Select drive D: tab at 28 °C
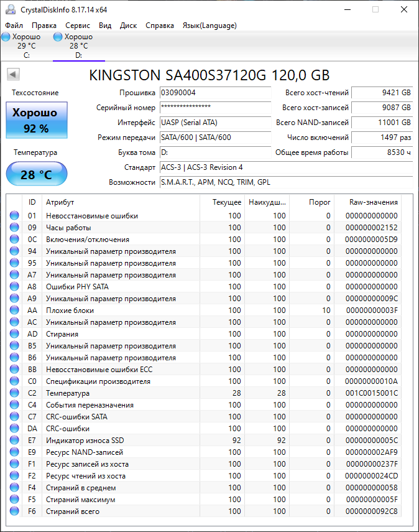The height and width of the screenshot is (532, 419). (79, 46)
